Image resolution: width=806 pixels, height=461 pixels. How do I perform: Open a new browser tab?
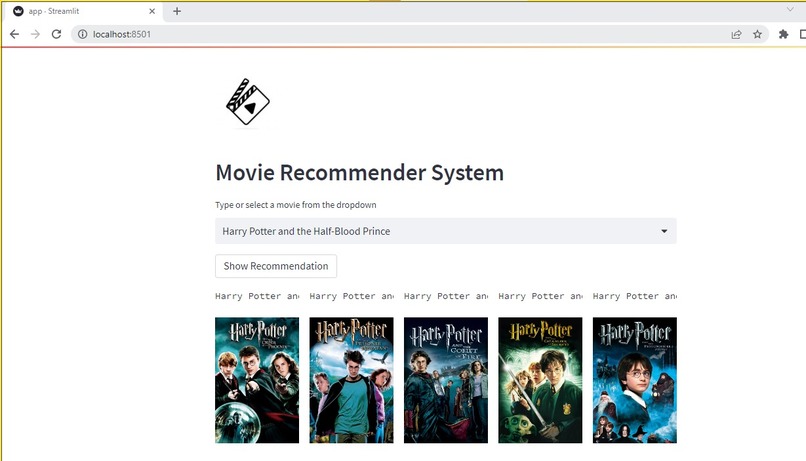click(x=177, y=11)
